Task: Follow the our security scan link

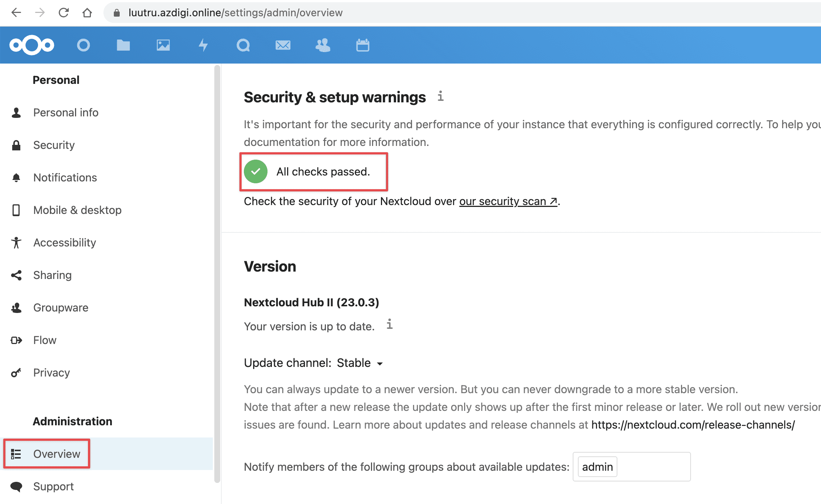Action: tap(508, 201)
